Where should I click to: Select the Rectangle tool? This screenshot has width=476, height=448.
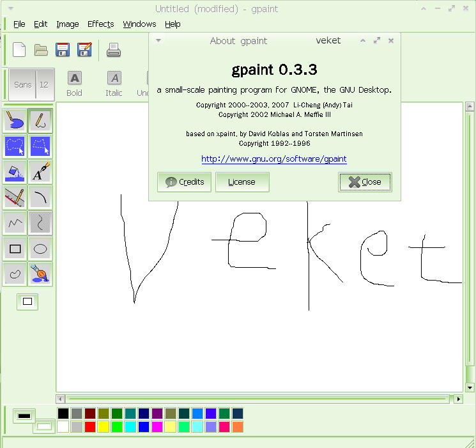click(x=15, y=249)
